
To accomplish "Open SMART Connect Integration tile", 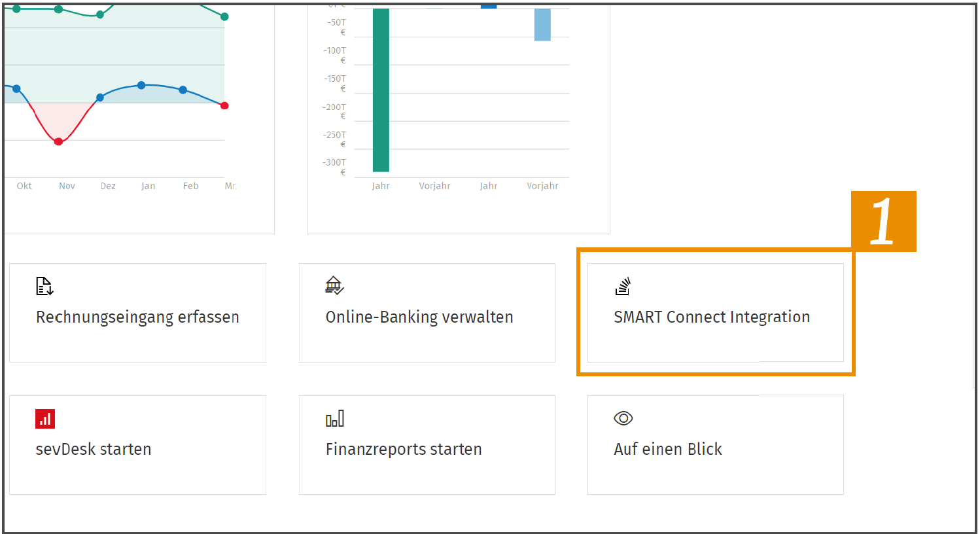I will coord(716,313).
